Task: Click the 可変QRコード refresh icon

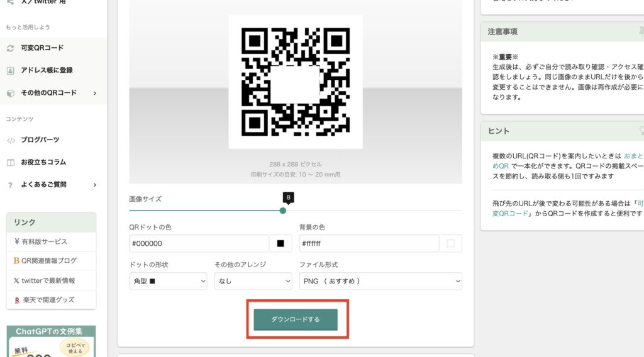Action: [10, 48]
